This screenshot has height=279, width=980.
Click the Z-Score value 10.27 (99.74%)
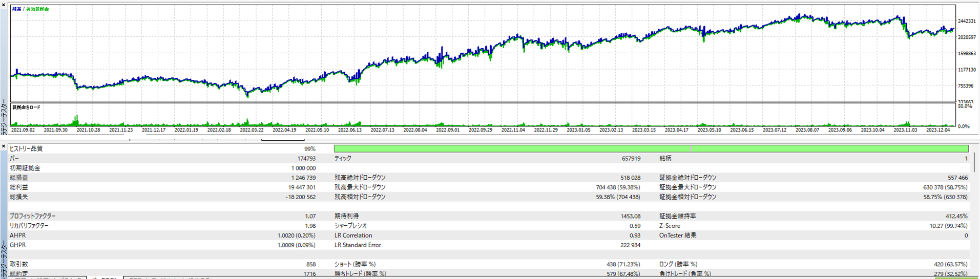pyautogui.click(x=949, y=226)
